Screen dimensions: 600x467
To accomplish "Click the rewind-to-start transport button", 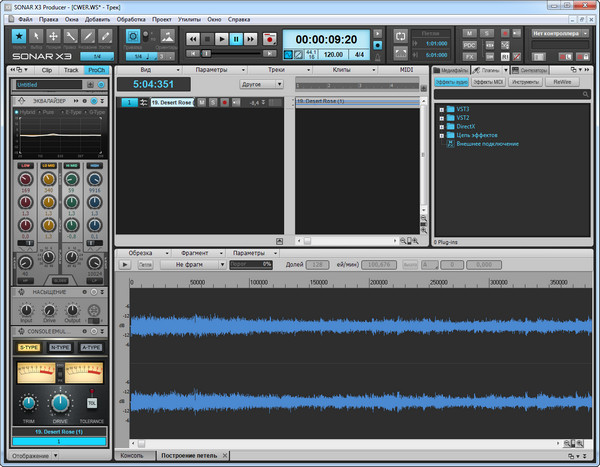I will (x=193, y=39).
